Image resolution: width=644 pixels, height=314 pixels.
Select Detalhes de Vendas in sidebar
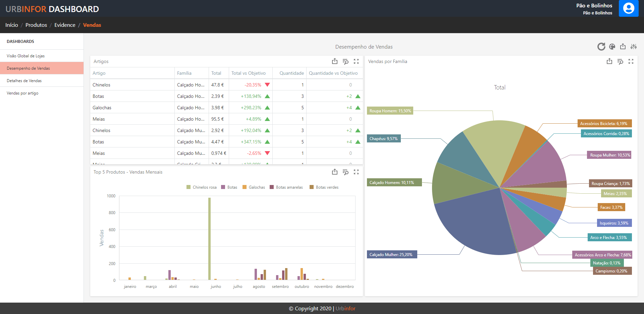pos(24,81)
